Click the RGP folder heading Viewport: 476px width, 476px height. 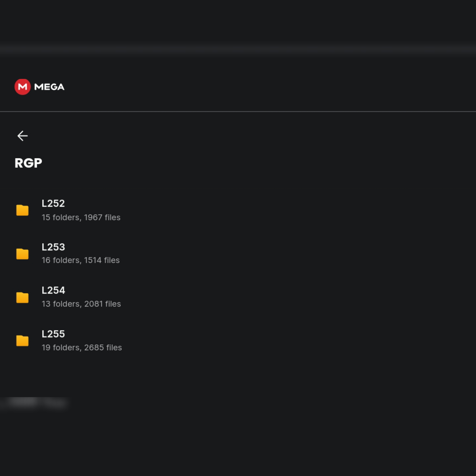[28, 163]
